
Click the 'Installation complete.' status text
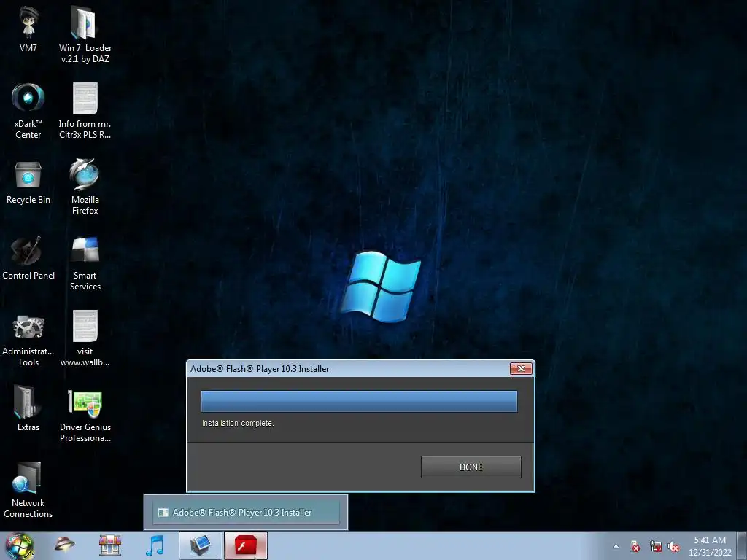[x=238, y=424]
